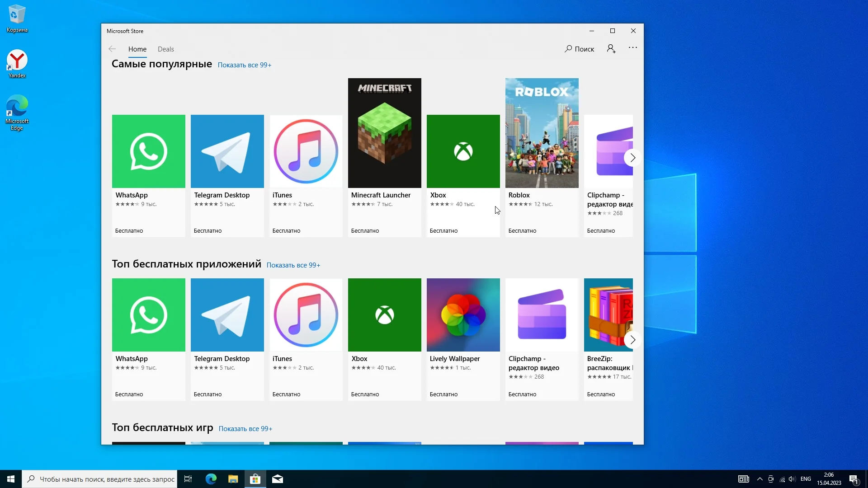Show all most popular apps link
The height and width of the screenshot is (488, 868).
pos(244,65)
